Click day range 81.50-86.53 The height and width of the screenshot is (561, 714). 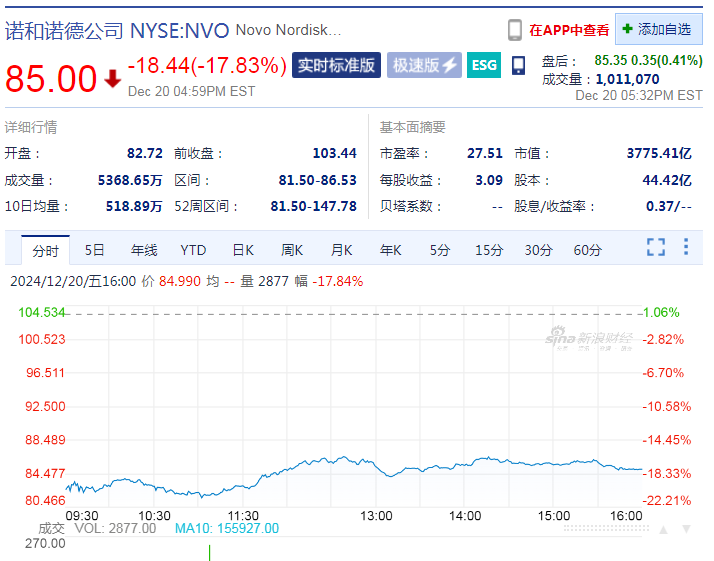click(x=318, y=180)
